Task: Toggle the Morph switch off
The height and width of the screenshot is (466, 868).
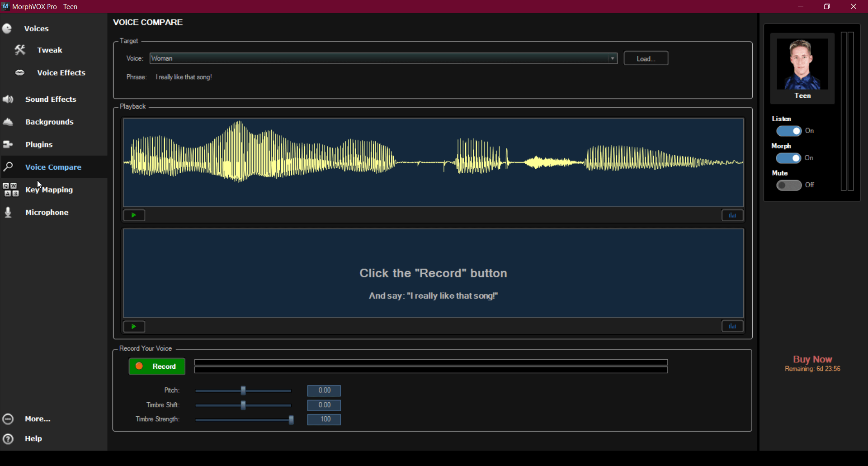Action: (789, 158)
